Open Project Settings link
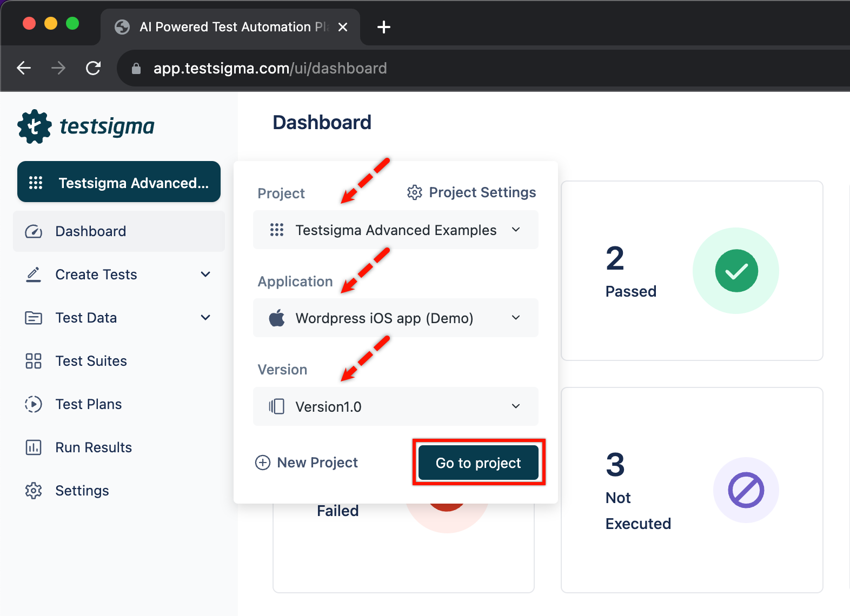 472,192
